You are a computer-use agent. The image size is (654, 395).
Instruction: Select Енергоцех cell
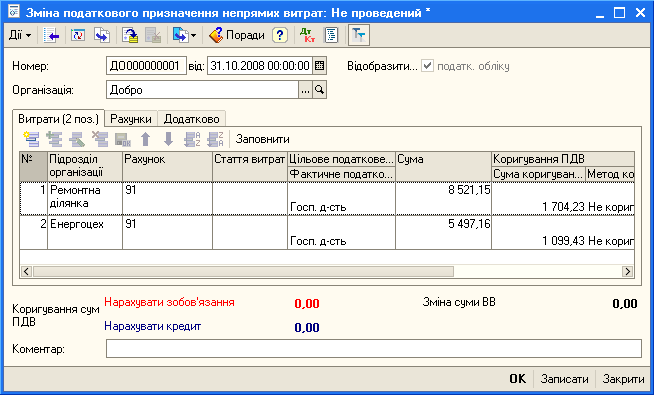(x=85, y=232)
